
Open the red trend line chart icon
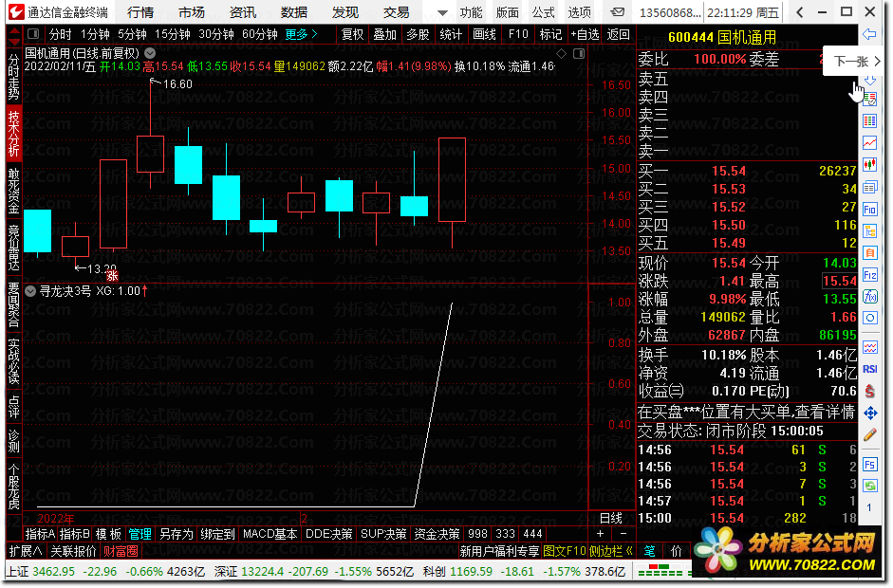(x=869, y=143)
